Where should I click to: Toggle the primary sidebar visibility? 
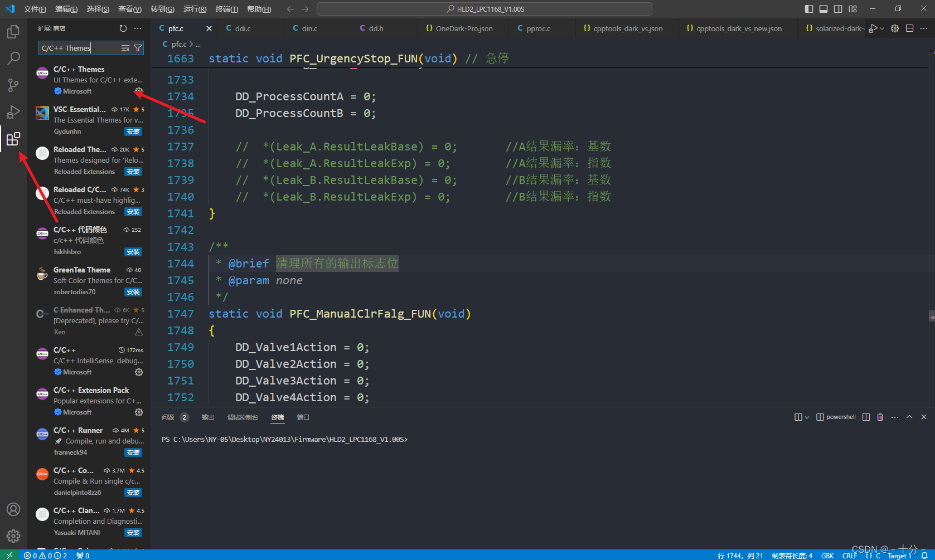coord(809,9)
